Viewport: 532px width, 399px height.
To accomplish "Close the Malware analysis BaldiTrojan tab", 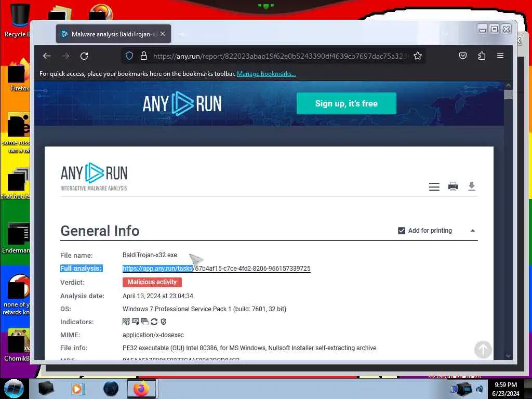I will (163, 34).
